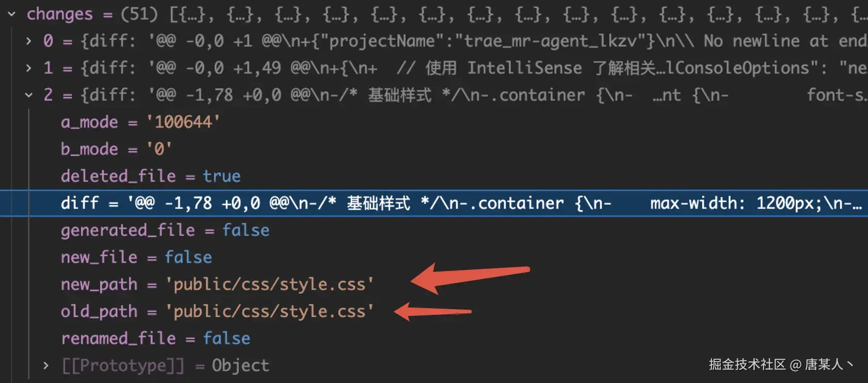Click the 'public/css/style.css' old_path value
Viewport: 868px width, 383px height.
[x=269, y=311]
